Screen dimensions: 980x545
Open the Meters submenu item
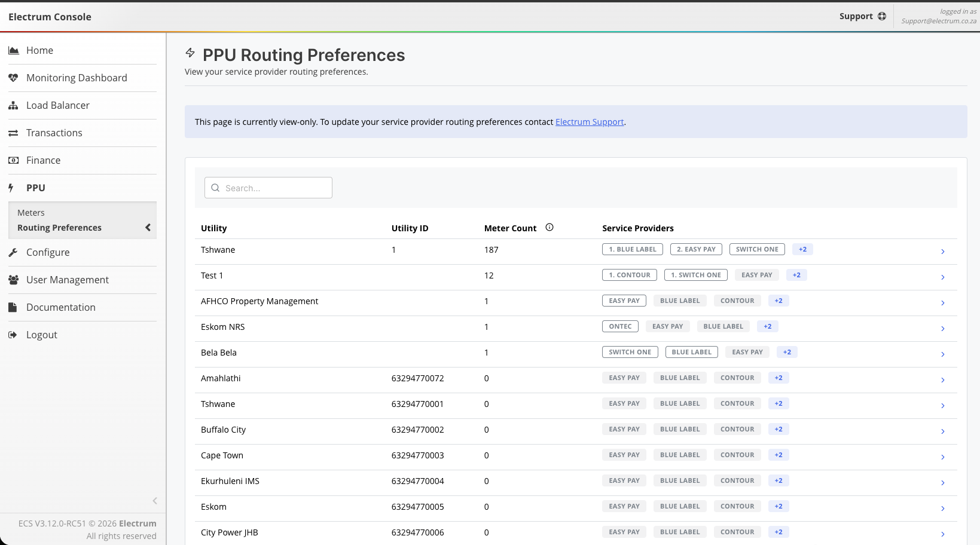tap(31, 213)
